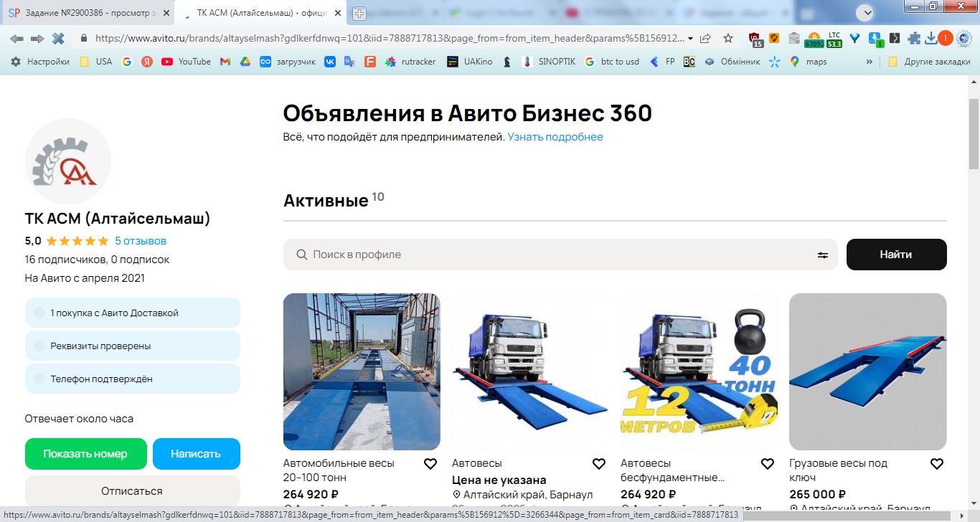Click the Написать message button

coord(196,454)
